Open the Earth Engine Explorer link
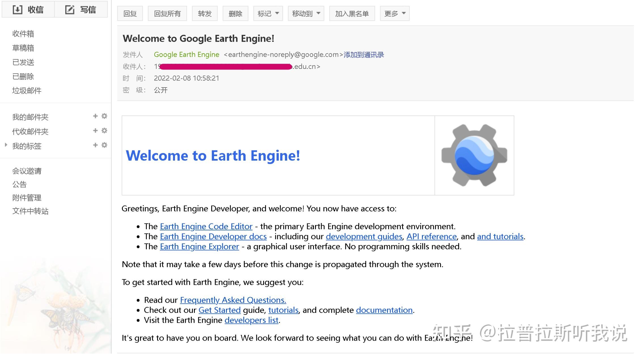 pyautogui.click(x=199, y=247)
